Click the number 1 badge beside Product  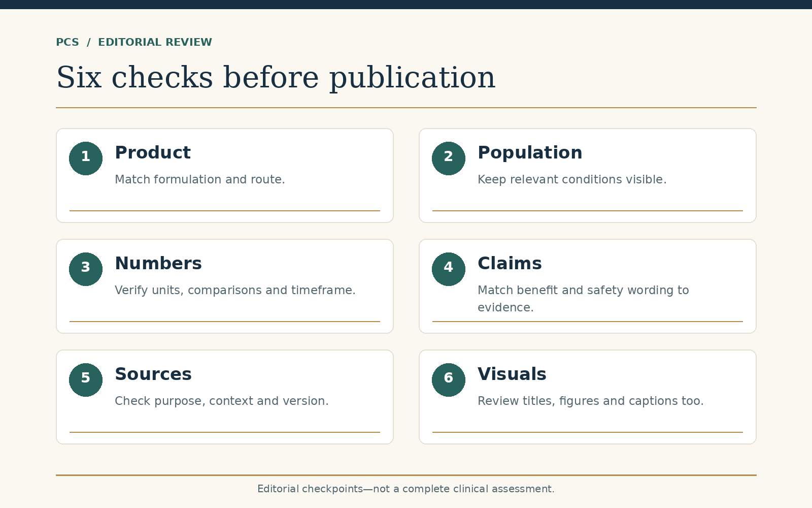pos(86,158)
